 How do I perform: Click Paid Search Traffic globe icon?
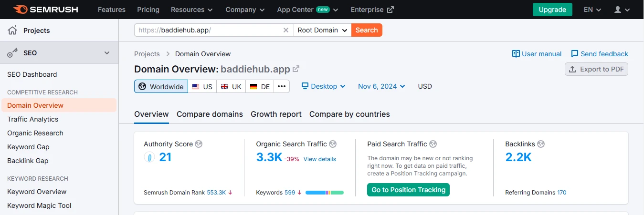[433, 144]
